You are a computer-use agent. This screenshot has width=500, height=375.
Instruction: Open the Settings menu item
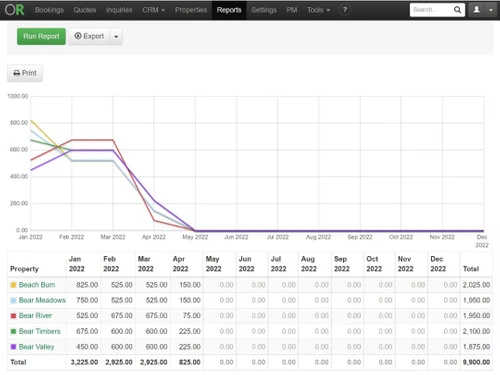tap(264, 10)
